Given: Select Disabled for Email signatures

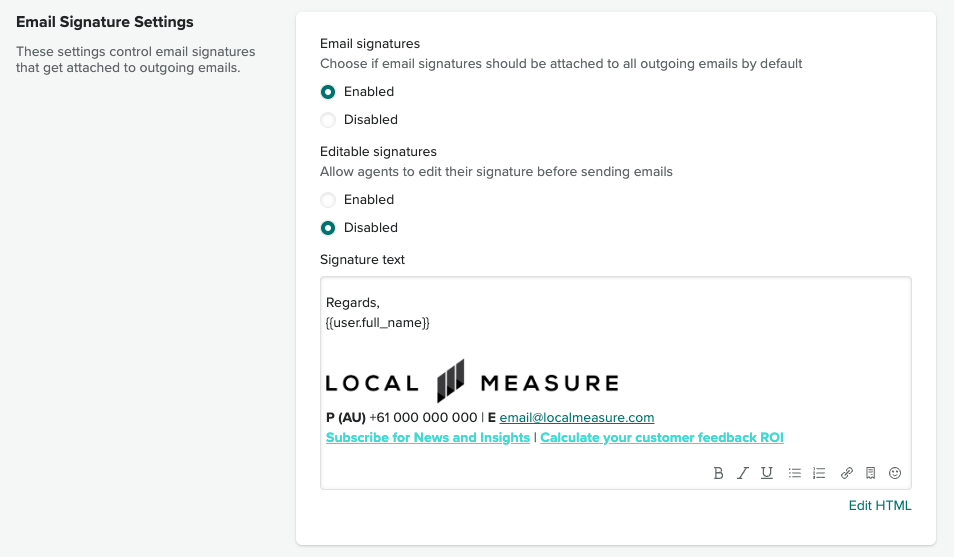Looking at the screenshot, I should [328, 120].
